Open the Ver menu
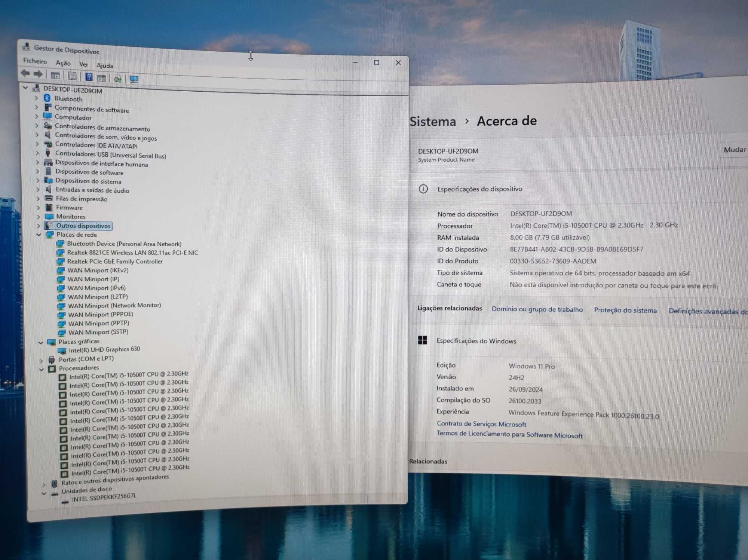Screen dimensions: 748x560 83,64
